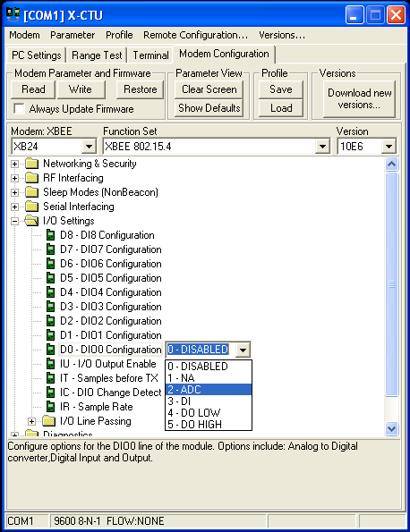Click the Read button

coord(33,89)
